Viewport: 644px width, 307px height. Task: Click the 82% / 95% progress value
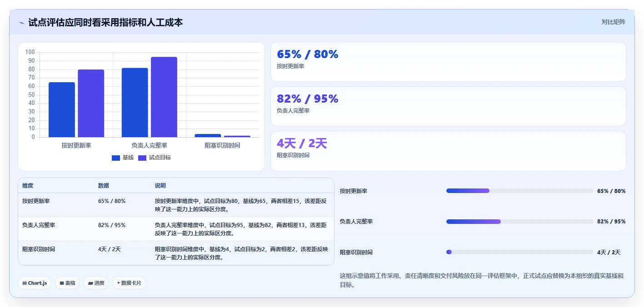[x=611, y=222]
